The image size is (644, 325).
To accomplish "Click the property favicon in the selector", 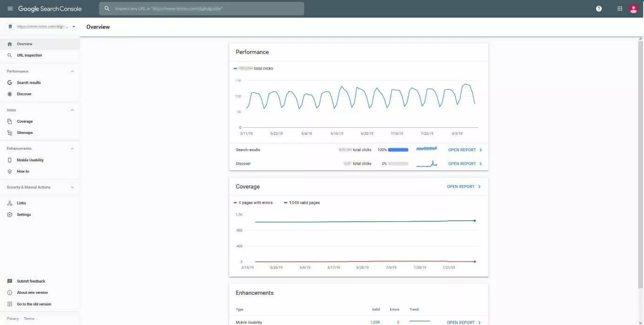I will point(10,27).
